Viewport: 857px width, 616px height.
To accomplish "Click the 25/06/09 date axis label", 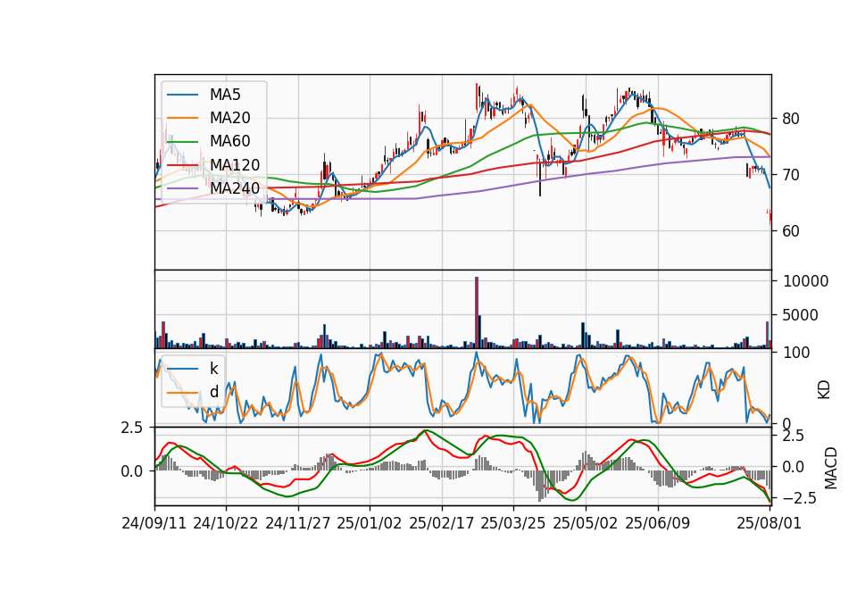I will click(x=658, y=523).
